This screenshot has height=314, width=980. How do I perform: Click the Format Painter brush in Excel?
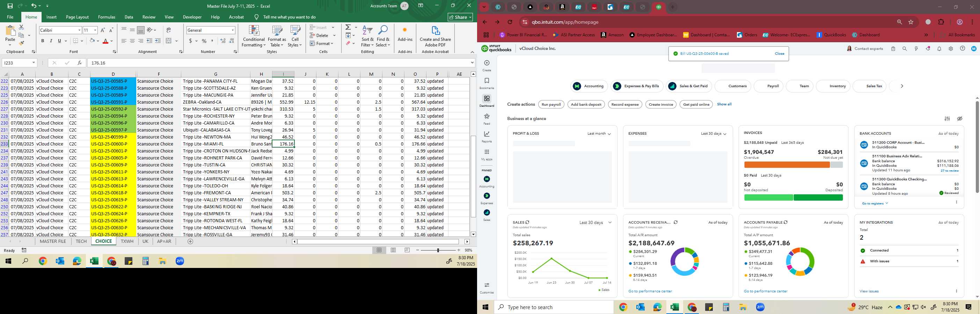[x=21, y=43]
